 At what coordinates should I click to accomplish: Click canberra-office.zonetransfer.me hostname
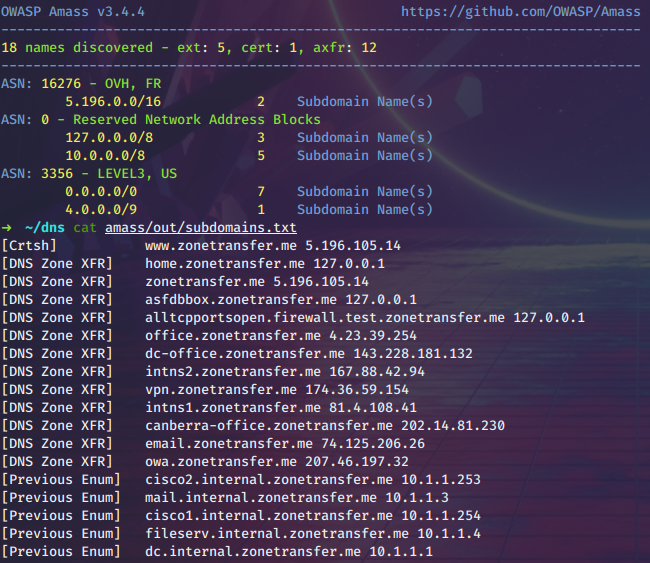[265, 425]
